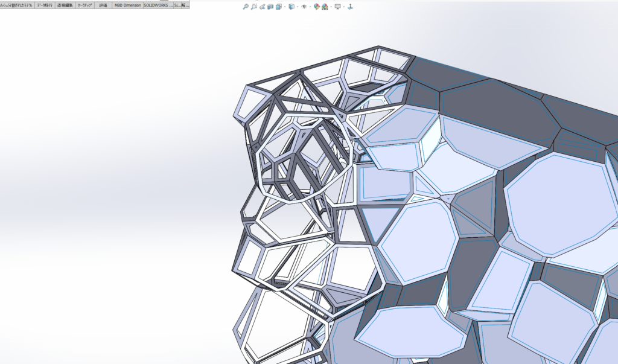Click the Display Style cube icon
The image size is (618, 364).
point(291,7)
